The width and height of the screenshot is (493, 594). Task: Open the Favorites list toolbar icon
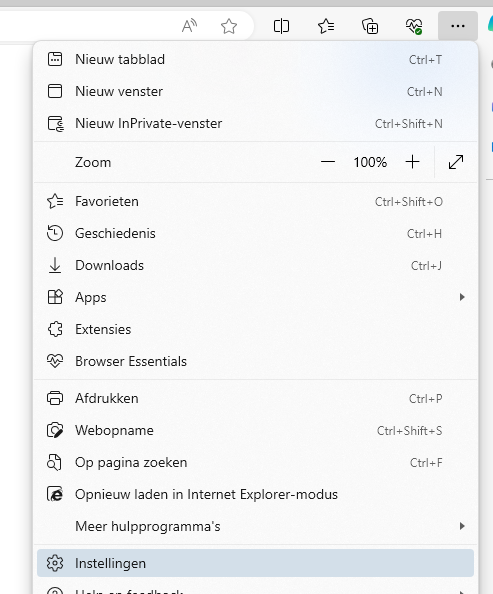(x=326, y=26)
